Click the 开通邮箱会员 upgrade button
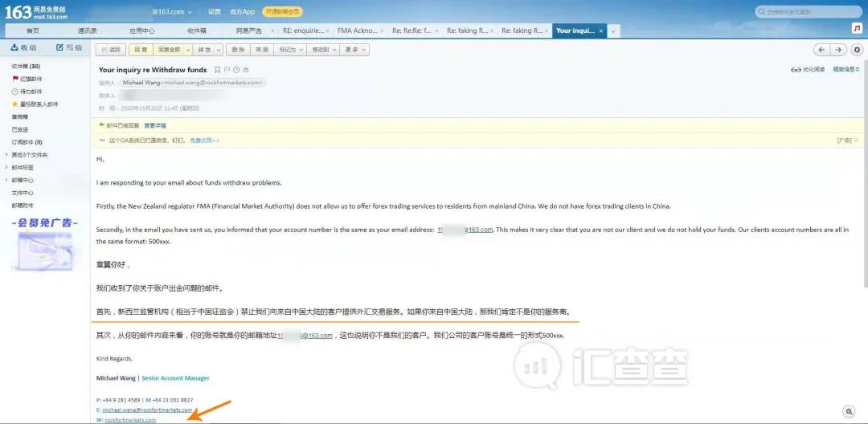This screenshot has width=868, height=424. (282, 11)
